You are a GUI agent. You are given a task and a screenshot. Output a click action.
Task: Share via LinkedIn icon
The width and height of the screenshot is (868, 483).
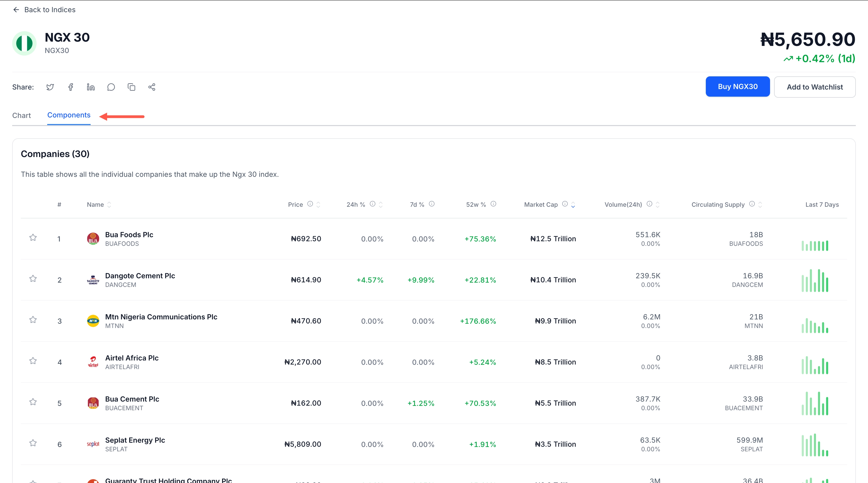click(x=91, y=87)
